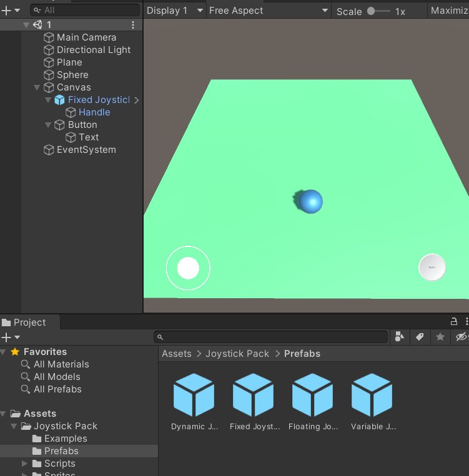Screen dimensions: 469x476
Task: Select All Models favorite search
Action: pyautogui.click(x=57, y=377)
